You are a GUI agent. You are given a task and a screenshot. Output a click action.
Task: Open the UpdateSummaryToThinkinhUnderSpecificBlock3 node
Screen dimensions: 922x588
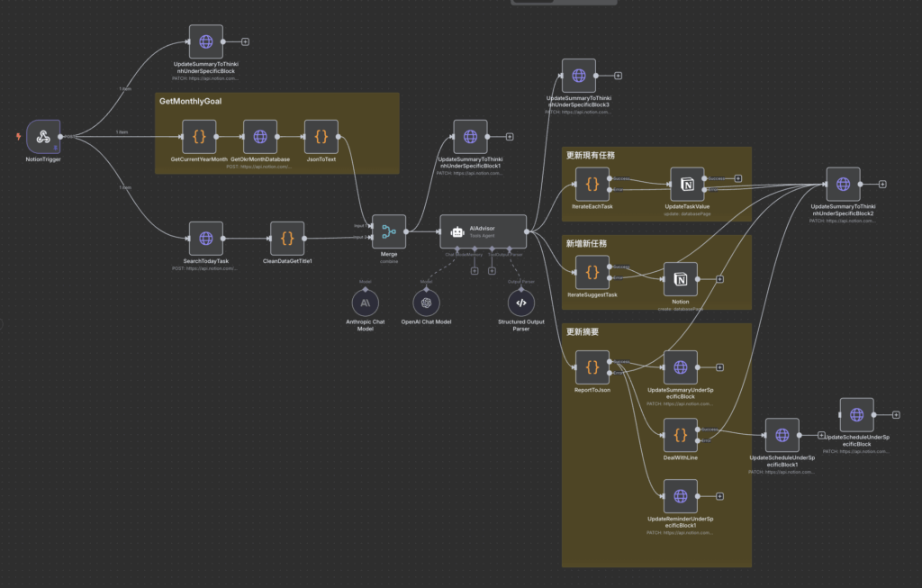coord(579,76)
